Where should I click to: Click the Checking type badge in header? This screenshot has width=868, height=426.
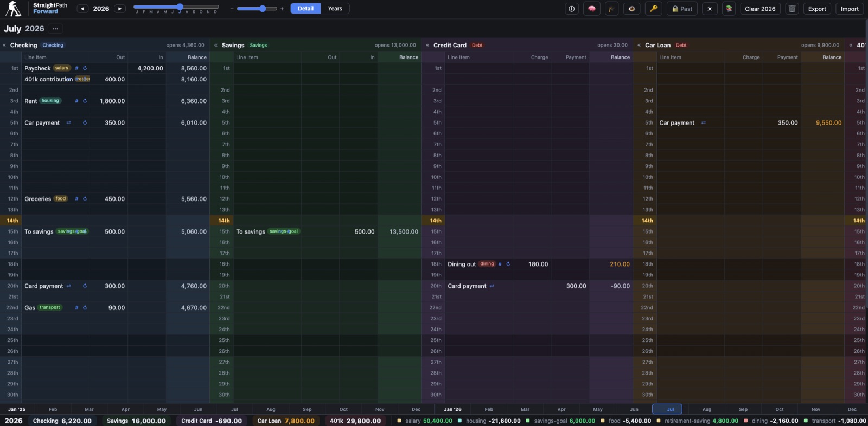(x=53, y=46)
